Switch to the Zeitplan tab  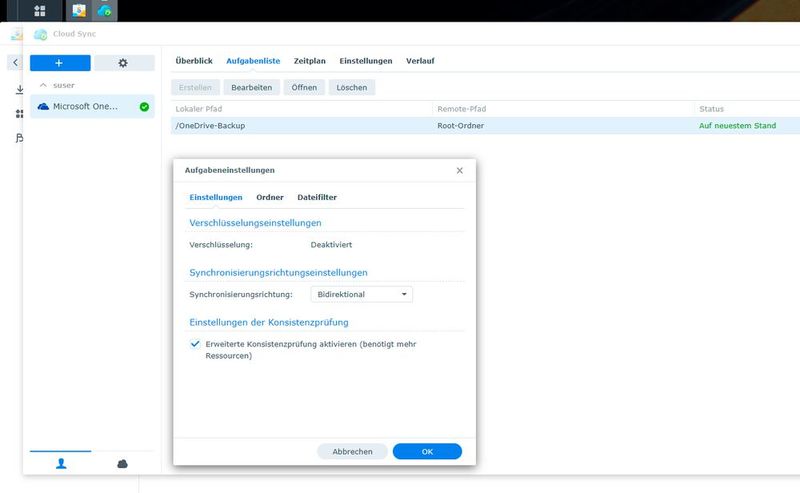tap(309, 61)
